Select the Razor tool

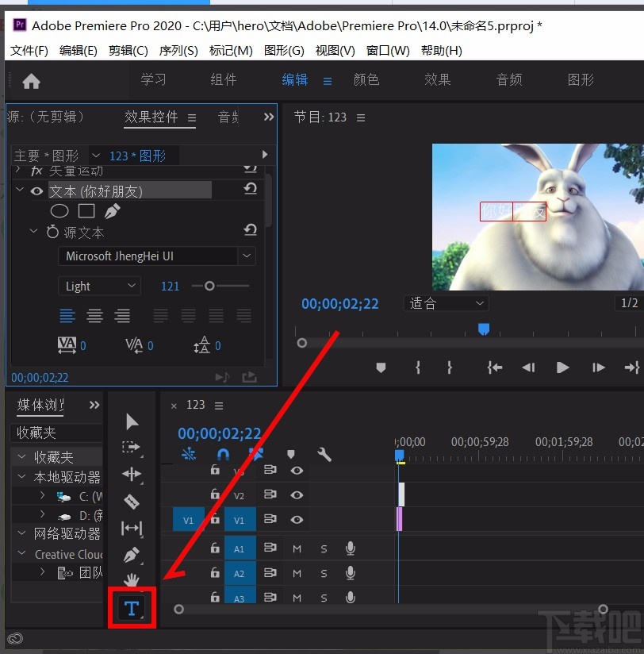coord(132,502)
